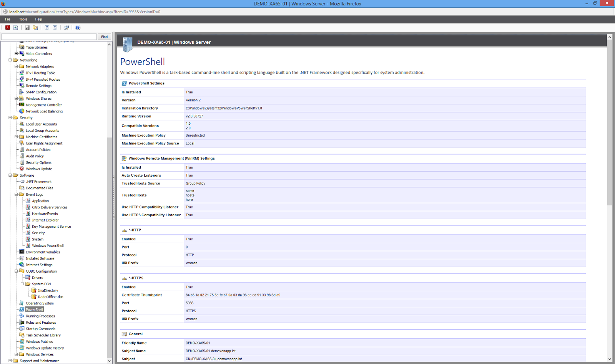Image resolution: width=615 pixels, height=364 pixels.
Task: Click the red PDF export toolbar icon
Action: click(8, 28)
